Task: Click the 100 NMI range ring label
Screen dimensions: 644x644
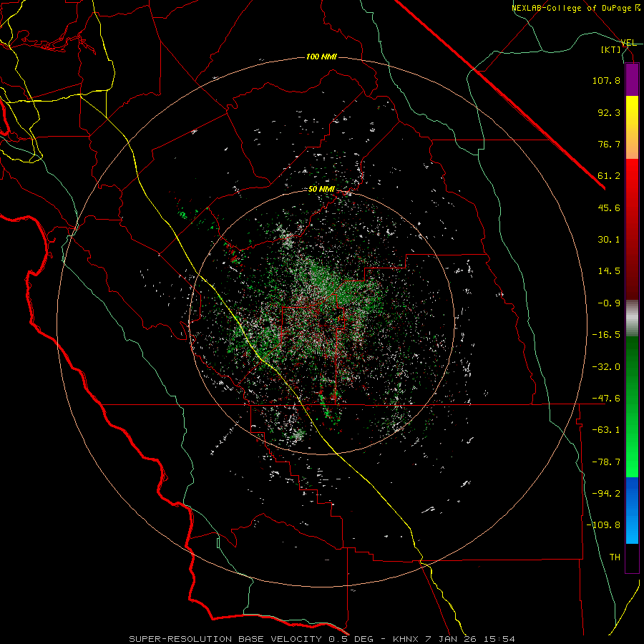Action: (321, 57)
